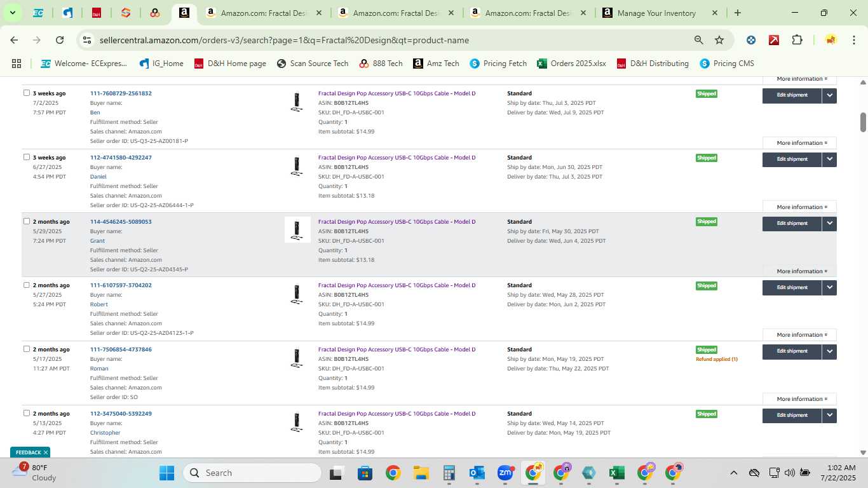Reload the current page
The width and height of the screenshot is (868, 488).
pos(60,40)
